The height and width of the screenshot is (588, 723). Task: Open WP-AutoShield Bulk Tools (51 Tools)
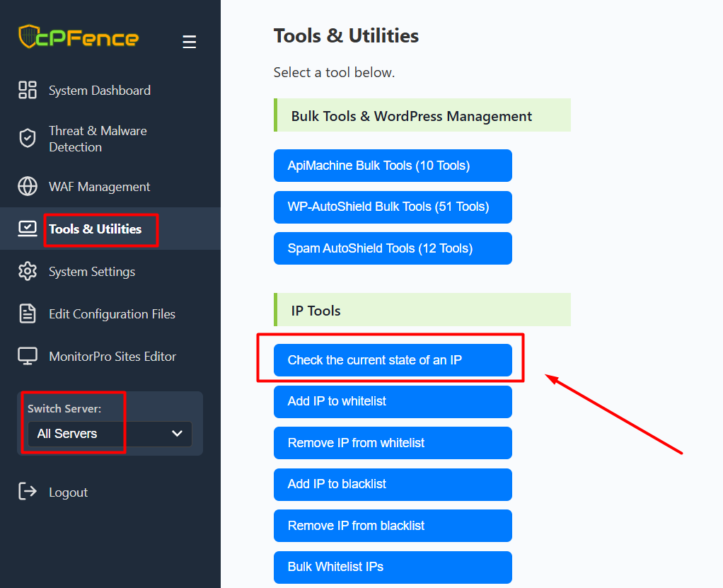[x=393, y=207]
